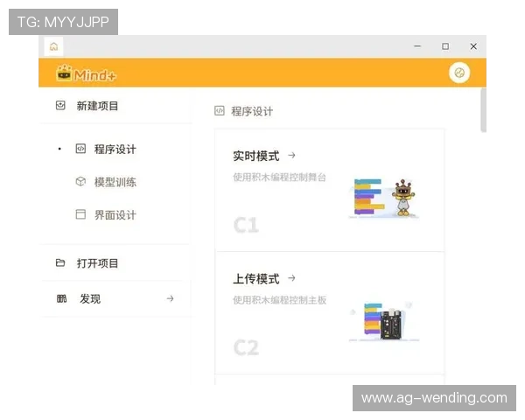Open 实时模式

click(x=256, y=156)
